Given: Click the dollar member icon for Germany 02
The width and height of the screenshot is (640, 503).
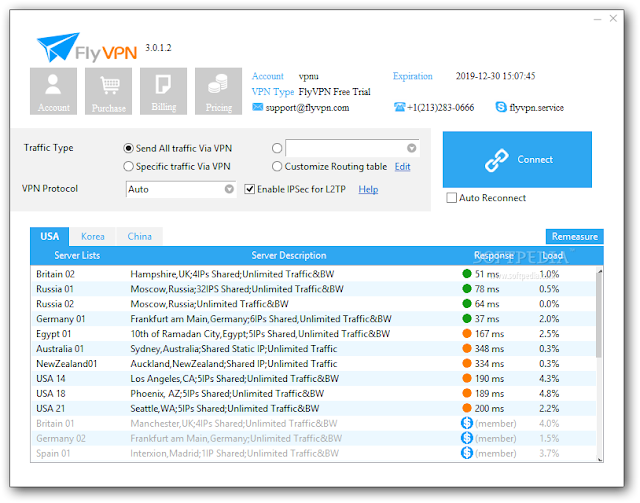Looking at the screenshot, I should 467,438.
